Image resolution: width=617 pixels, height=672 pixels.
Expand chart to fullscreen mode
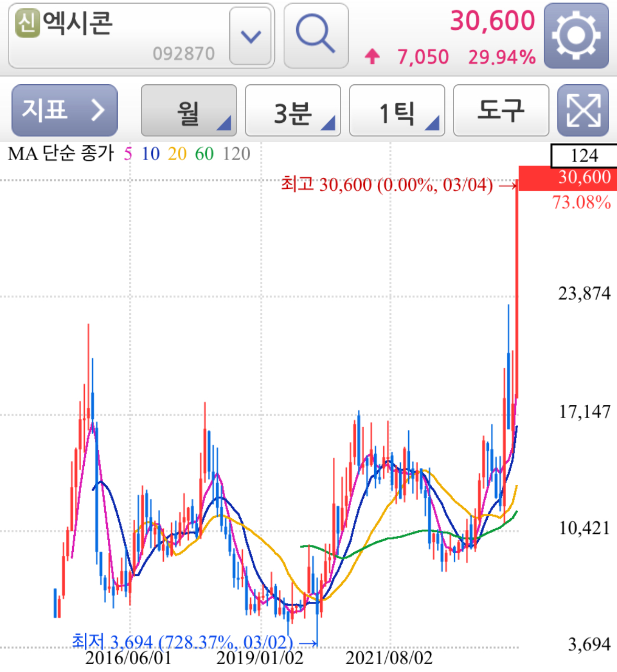[x=582, y=110]
